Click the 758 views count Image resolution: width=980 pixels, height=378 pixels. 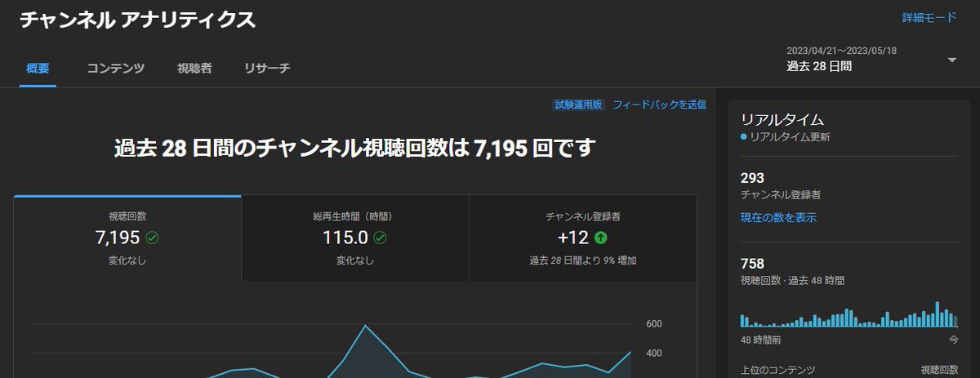point(751,263)
